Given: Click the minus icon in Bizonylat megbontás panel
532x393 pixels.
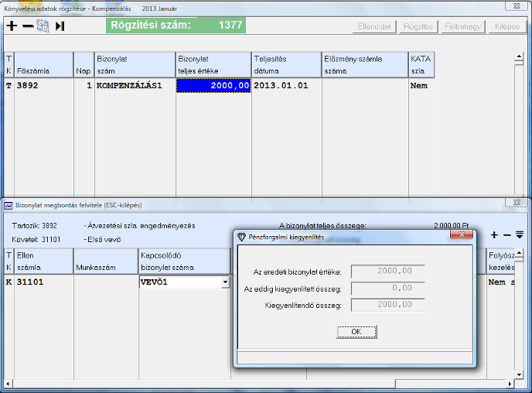Looking at the screenshot, I should (x=507, y=234).
